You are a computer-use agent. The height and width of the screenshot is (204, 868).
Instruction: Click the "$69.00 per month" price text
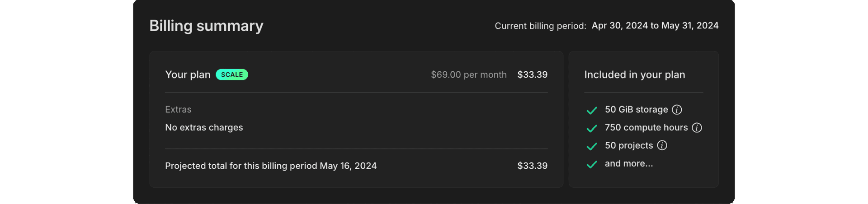[x=468, y=74]
